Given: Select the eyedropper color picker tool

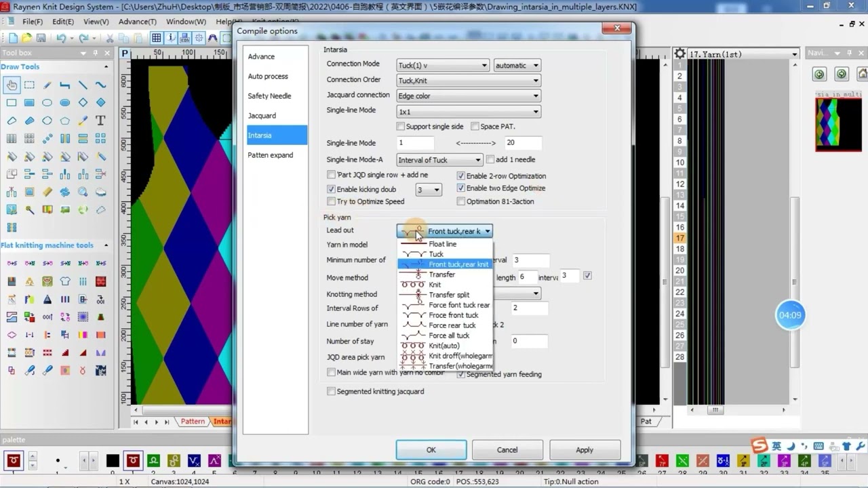Looking at the screenshot, I should click(x=83, y=121).
